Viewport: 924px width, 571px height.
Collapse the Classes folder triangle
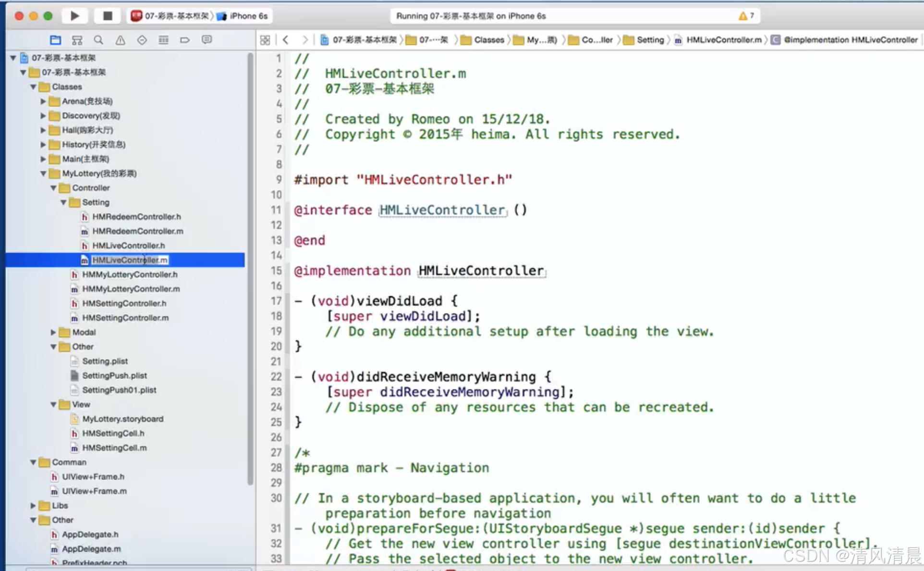coord(33,87)
